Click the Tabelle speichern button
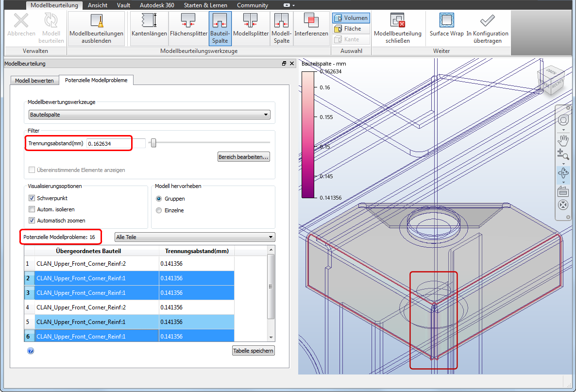The image size is (576, 392). tap(253, 351)
